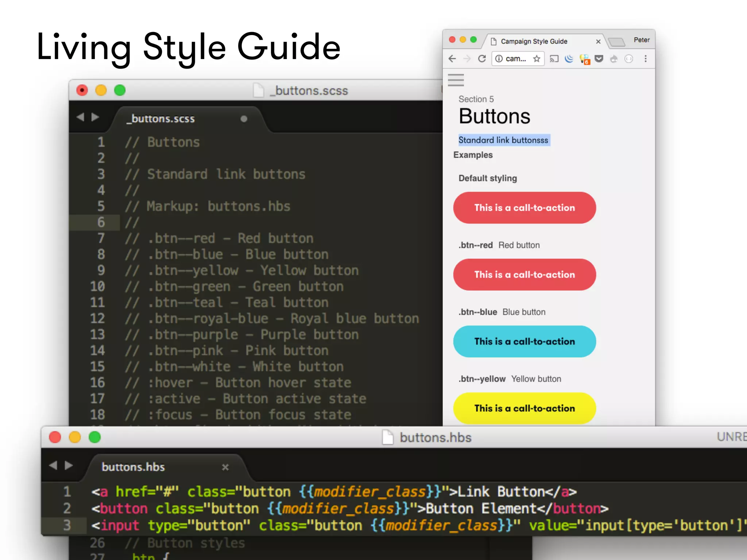Viewport: 747px width, 560px height.
Task: Click the round grey extension icon
Action: (629, 59)
